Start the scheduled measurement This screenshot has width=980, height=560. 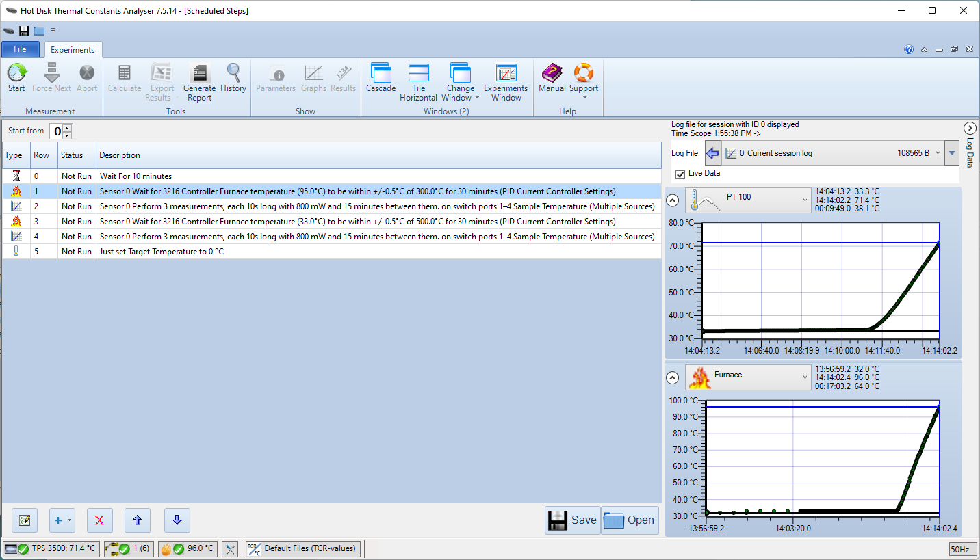(16, 77)
